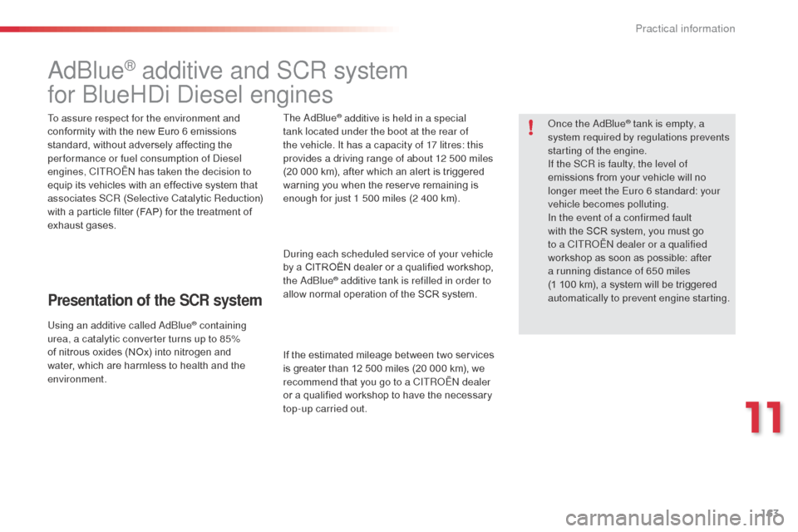Click the line 'a running distance of 650 miles'
Viewport: 798px width, 532px height.
[618, 271]
